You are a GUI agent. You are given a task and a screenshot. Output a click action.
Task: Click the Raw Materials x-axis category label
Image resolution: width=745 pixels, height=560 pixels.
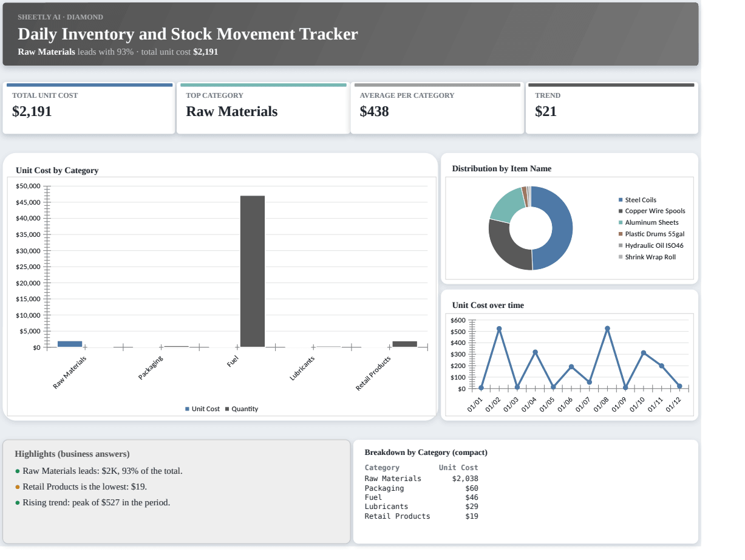click(70, 372)
